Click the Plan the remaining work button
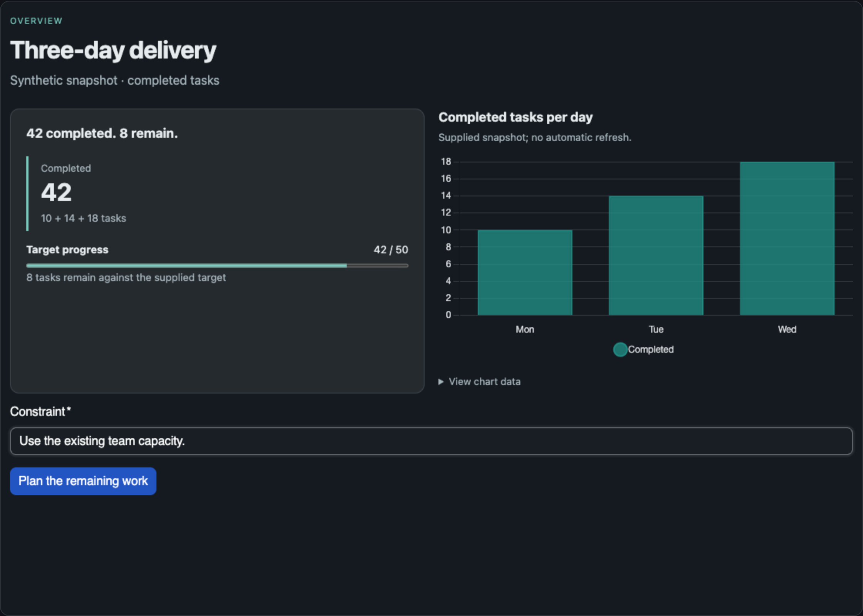This screenshot has height=616, width=863. (x=83, y=481)
